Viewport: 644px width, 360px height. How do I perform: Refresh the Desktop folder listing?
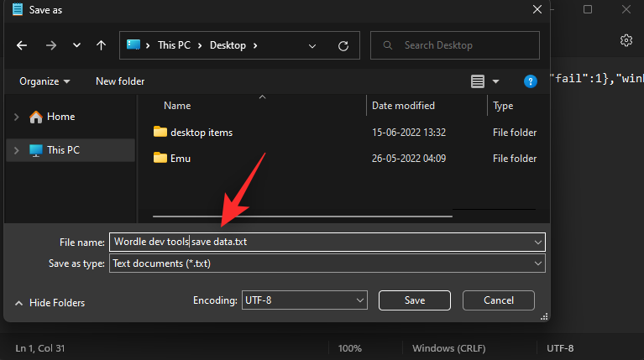point(343,45)
